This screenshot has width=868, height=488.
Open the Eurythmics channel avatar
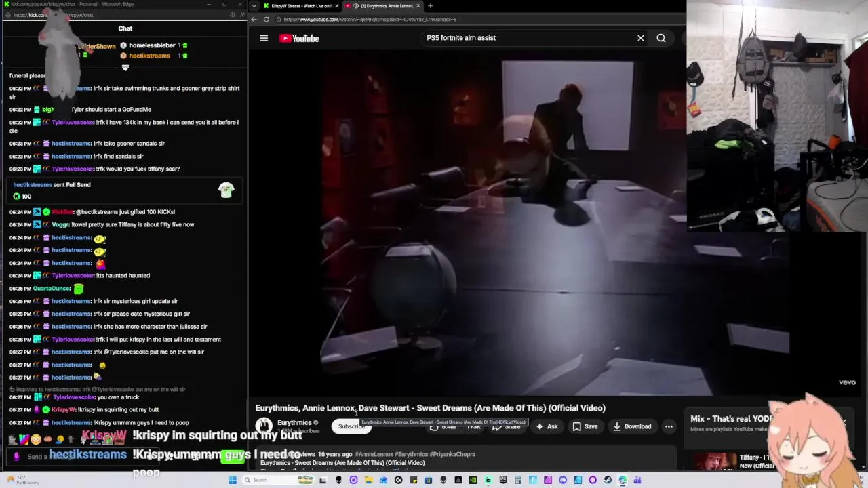pos(264,426)
